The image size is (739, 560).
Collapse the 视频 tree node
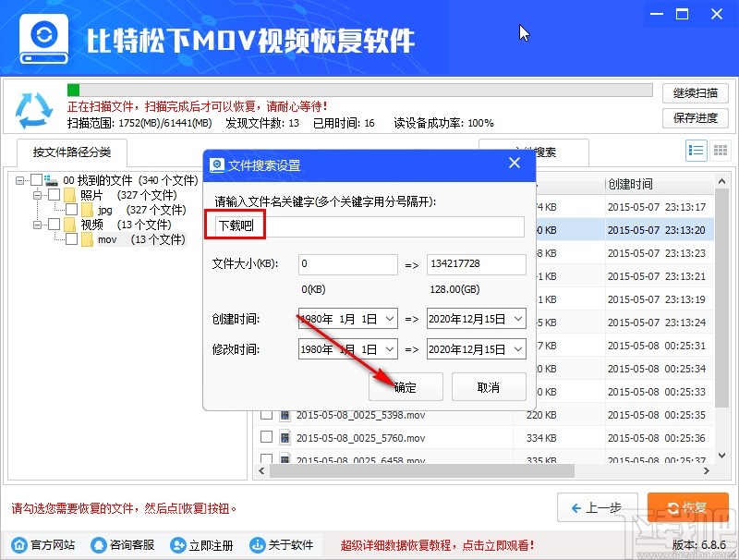click(x=37, y=225)
